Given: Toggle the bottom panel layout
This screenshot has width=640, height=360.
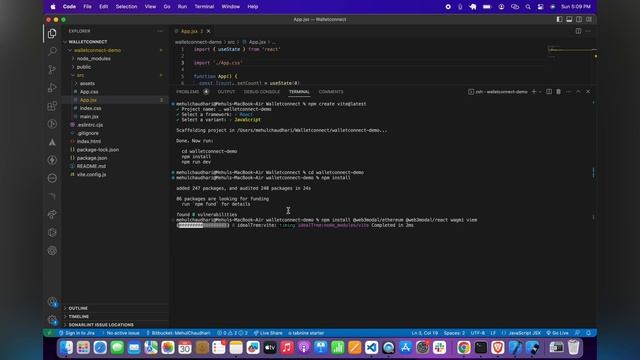Looking at the screenshot, I should coord(569,20).
